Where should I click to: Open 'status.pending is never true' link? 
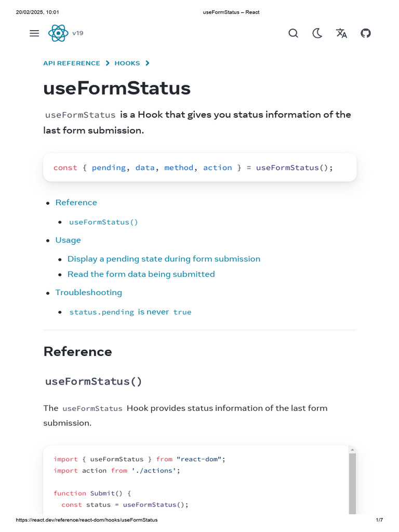pos(130,312)
